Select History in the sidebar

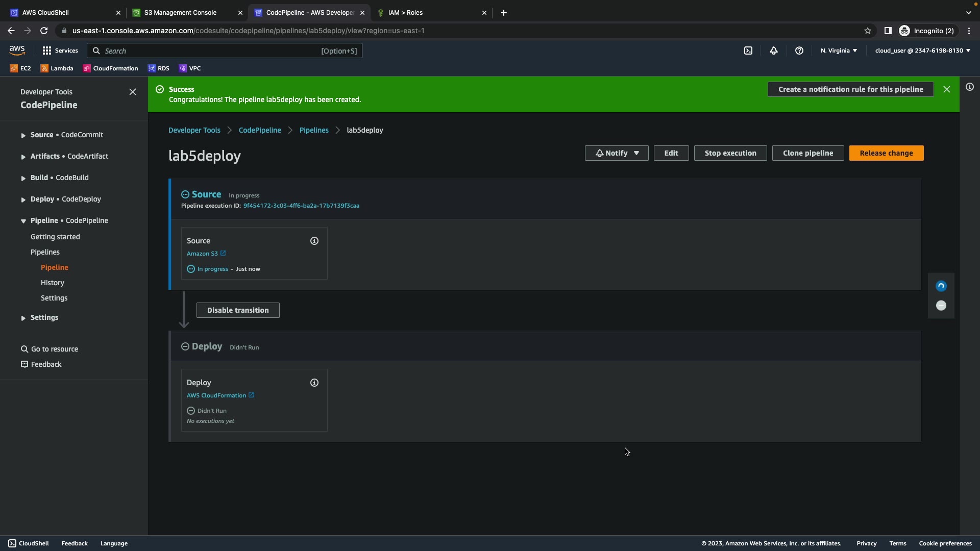53,283
